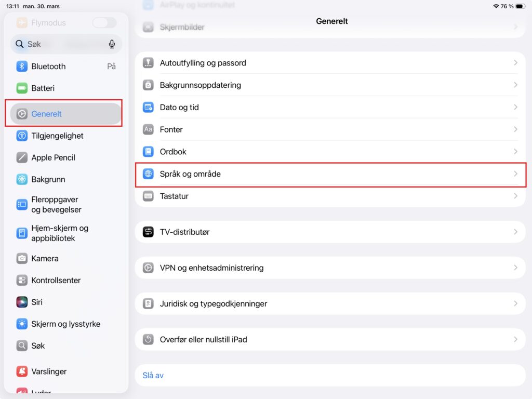This screenshot has width=532, height=399.
Task: Click the Tilgjengelighet accessibility icon
Action: [x=22, y=136]
